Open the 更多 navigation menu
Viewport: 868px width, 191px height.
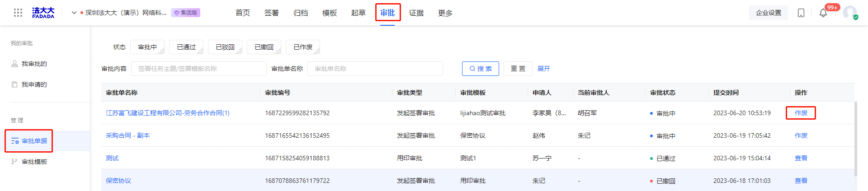tap(445, 13)
